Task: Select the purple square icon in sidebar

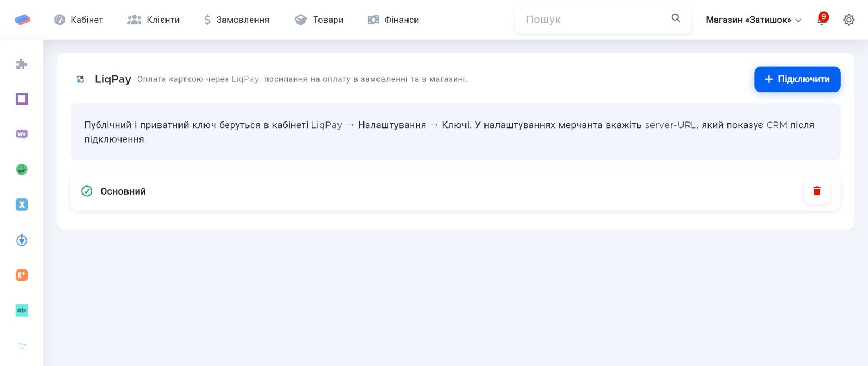Action: pos(22,99)
